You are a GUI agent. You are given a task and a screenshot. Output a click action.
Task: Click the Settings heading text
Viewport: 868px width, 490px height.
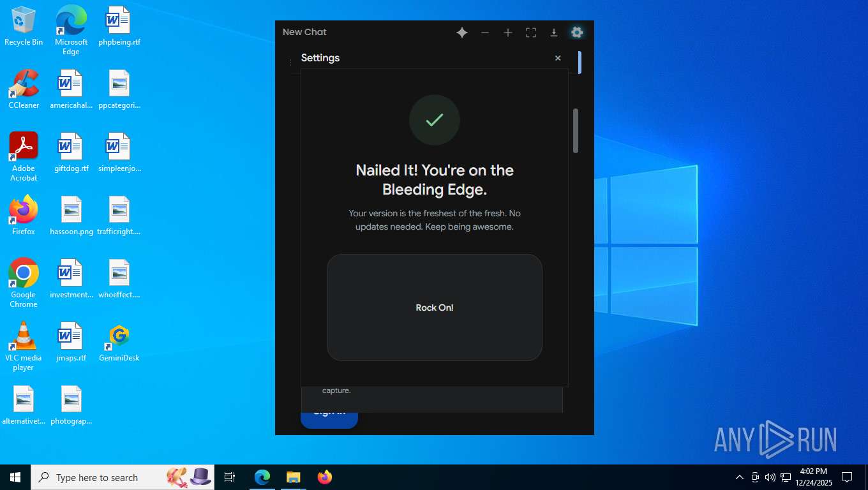point(320,58)
